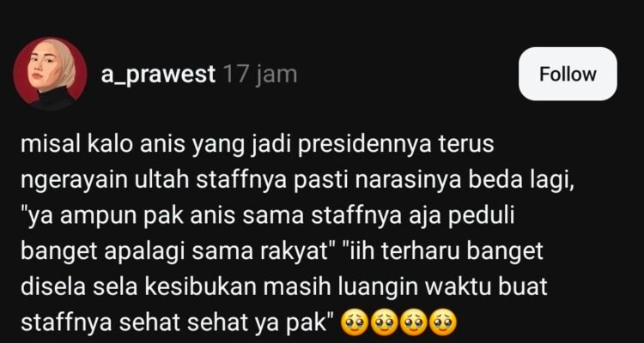Open a_prawest's profile picture avatar
This screenshot has width=644, height=343.
pyautogui.click(x=50, y=74)
